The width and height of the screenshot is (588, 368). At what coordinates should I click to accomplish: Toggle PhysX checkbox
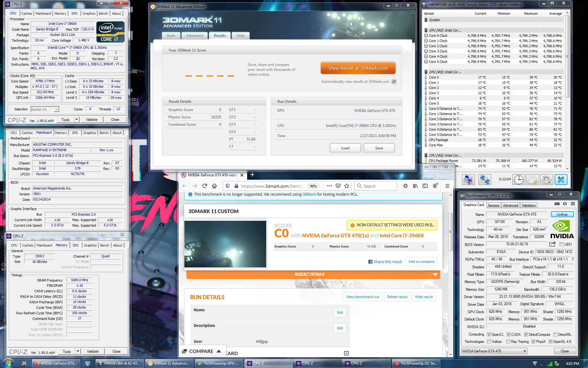tap(533, 342)
